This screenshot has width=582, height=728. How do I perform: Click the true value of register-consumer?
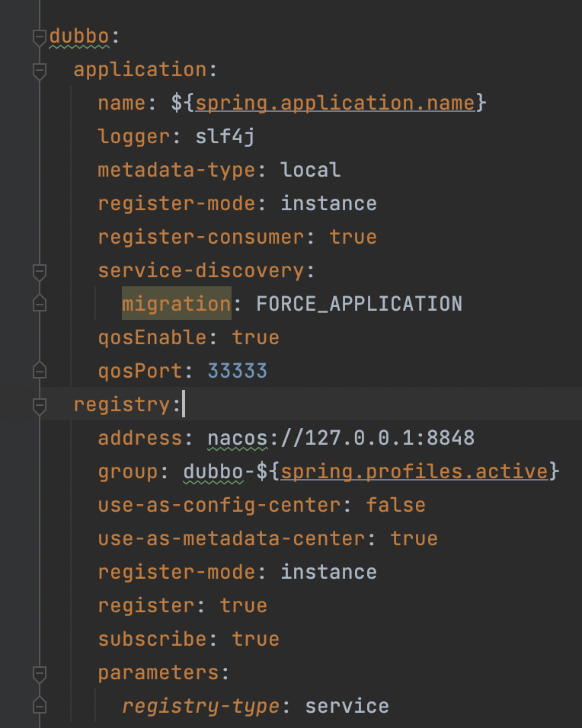coord(353,237)
